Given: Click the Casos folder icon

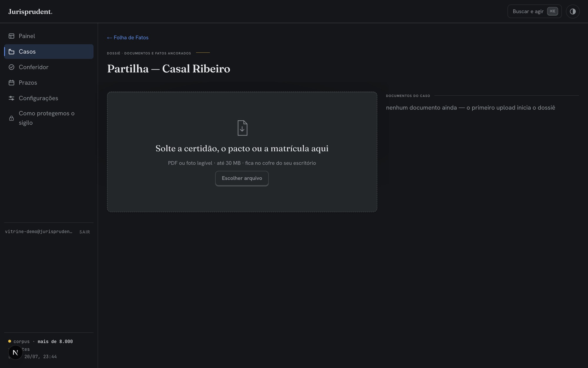Looking at the screenshot, I should [x=11, y=52].
